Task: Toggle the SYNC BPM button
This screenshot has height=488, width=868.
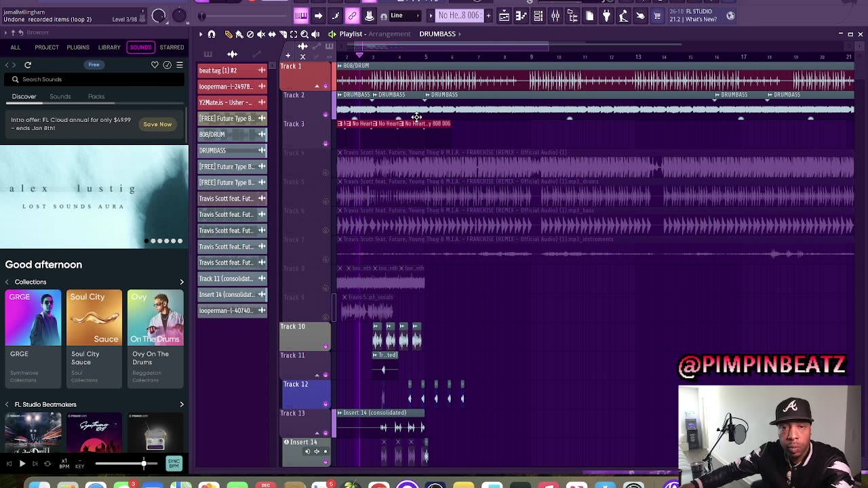Action: point(174,464)
